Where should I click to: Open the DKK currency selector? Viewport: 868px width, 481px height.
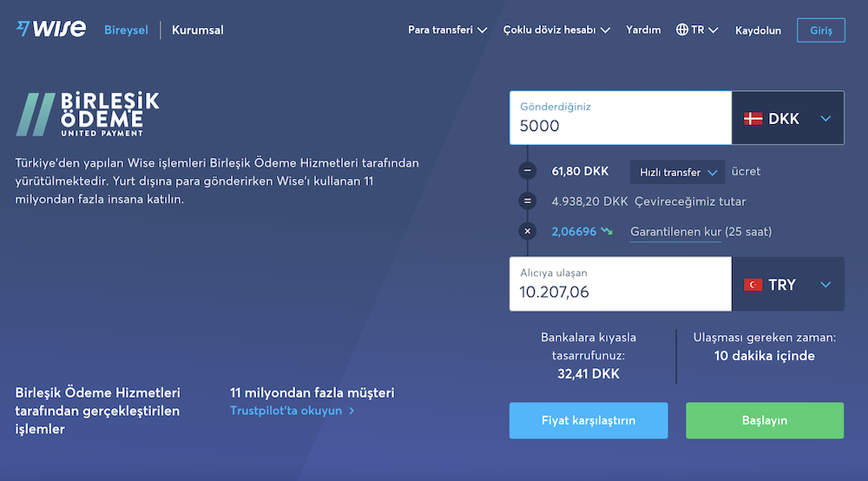coord(788,118)
